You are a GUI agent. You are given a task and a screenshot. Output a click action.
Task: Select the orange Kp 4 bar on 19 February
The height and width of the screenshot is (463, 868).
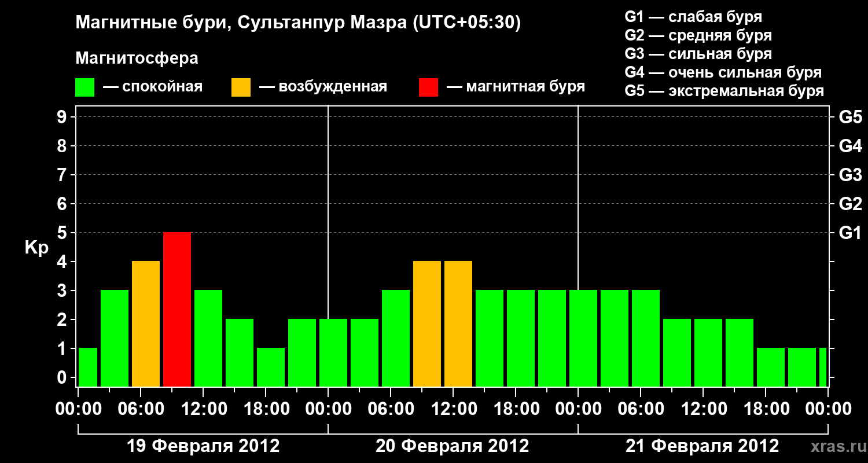coord(146,324)
